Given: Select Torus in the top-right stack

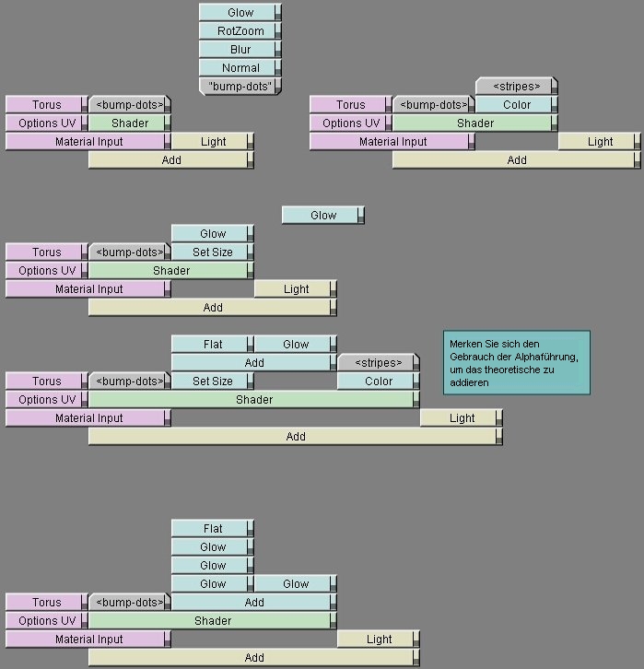Looking at the screenshot, I should (351, 104).
